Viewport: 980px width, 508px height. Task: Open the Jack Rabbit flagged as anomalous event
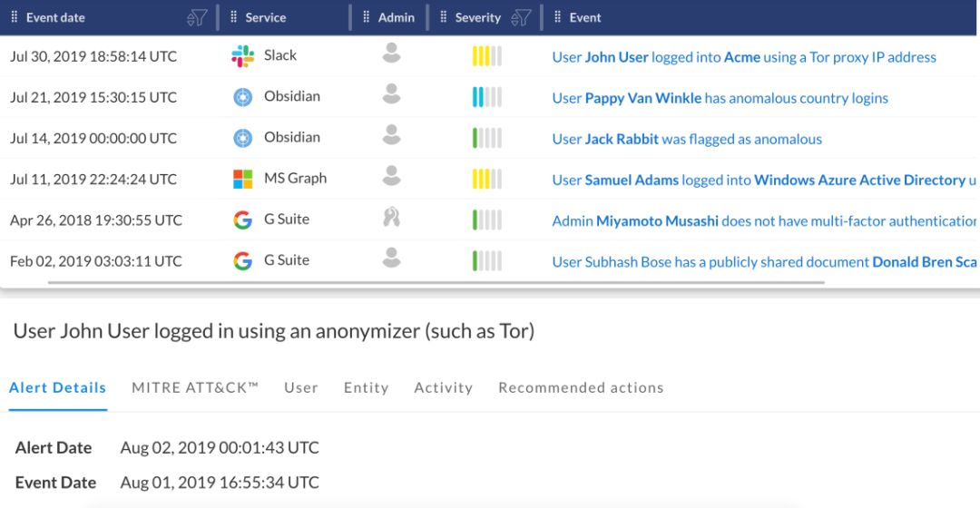pyautogui.click(x=686, y=139)
